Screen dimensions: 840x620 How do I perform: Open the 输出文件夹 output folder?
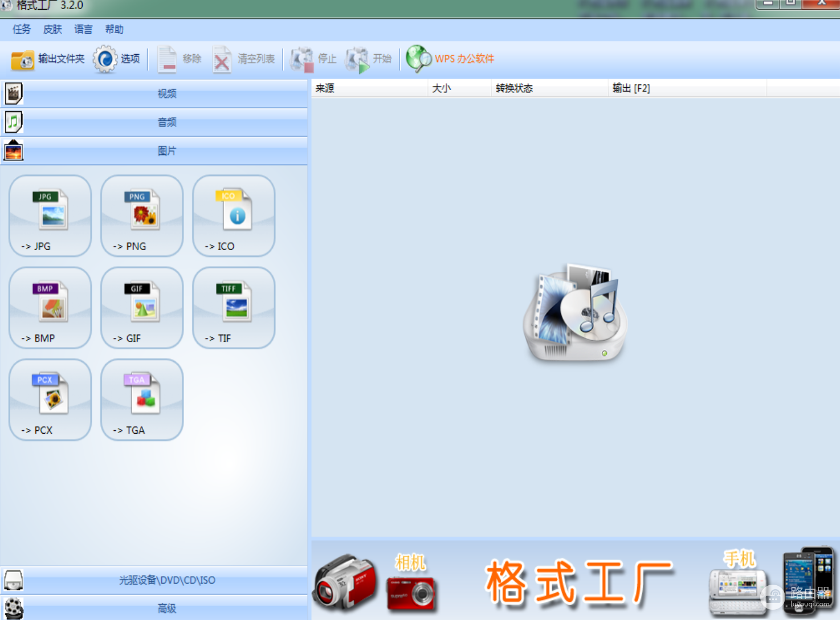pos(48,59)
